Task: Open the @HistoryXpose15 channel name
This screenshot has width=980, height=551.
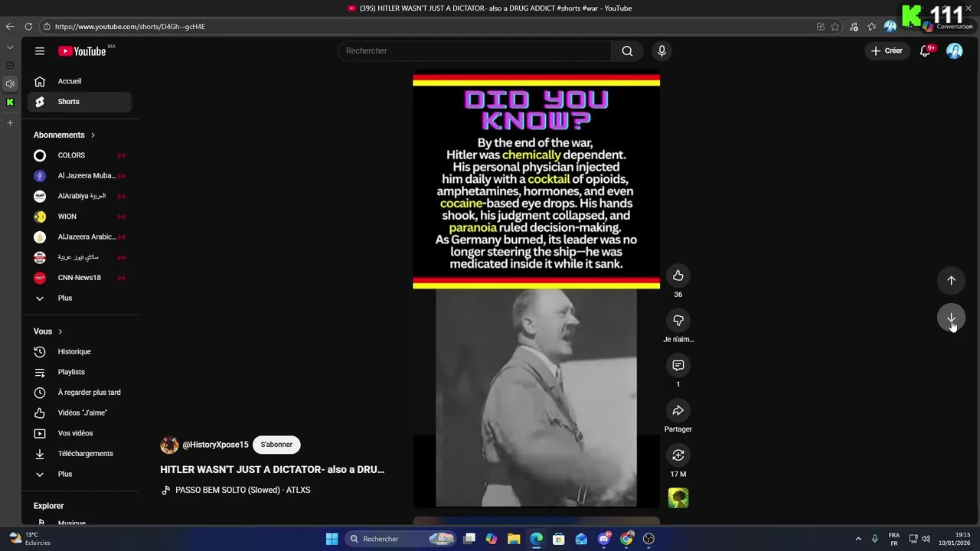Action: click(x=215, y=445)
